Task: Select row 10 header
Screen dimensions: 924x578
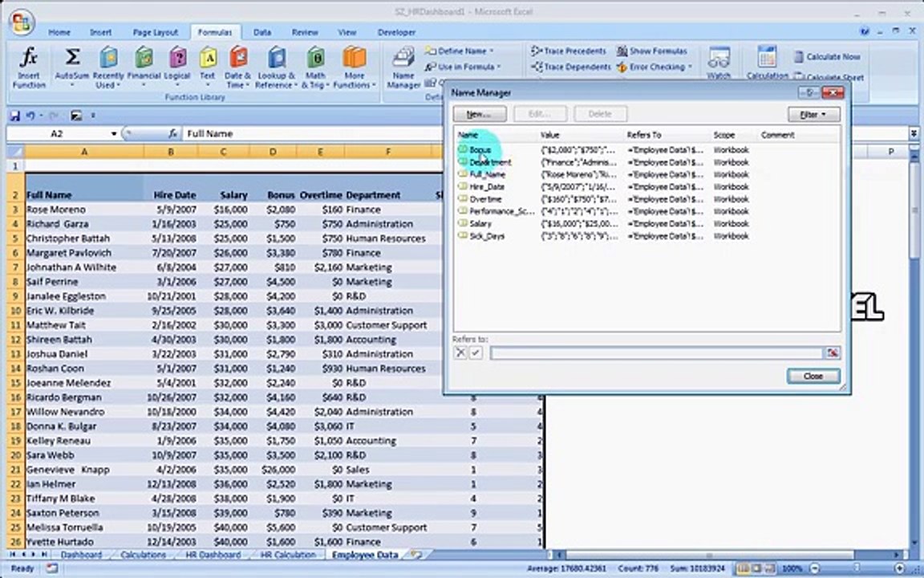Action: point(15,310)
